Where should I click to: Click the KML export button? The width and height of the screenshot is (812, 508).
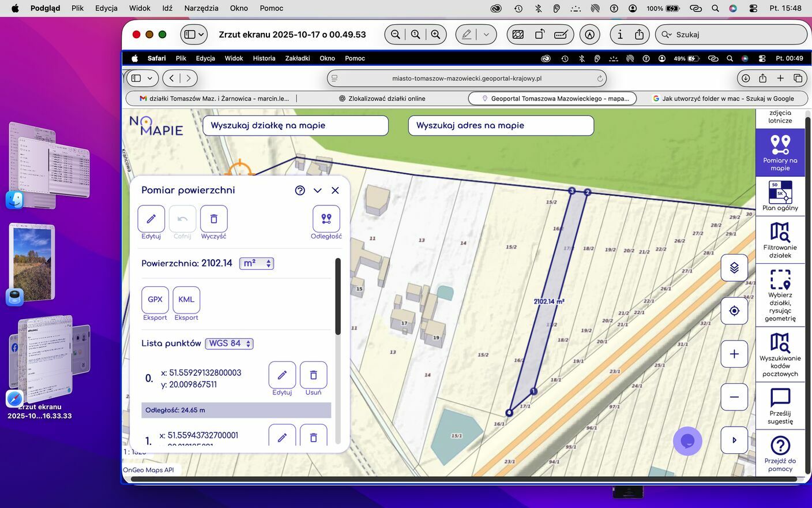coord(186,300)
